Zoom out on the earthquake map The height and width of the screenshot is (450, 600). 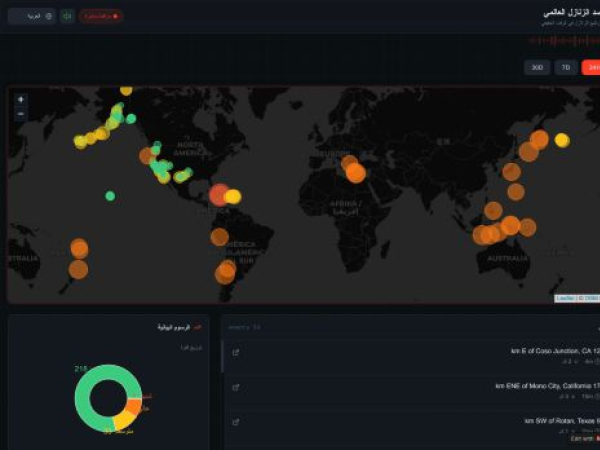(x=21, y=114)
